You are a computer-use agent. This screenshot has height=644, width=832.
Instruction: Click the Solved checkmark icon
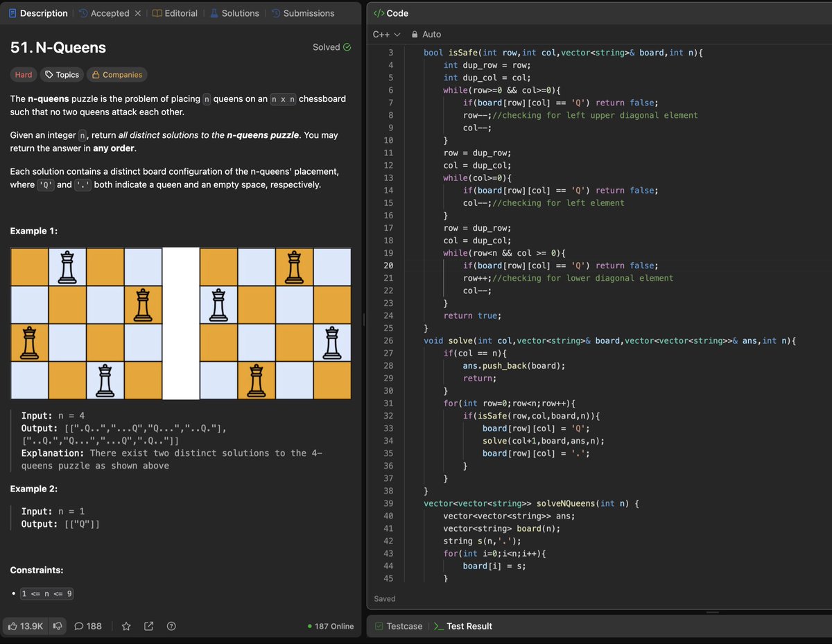tap(347, 47)
